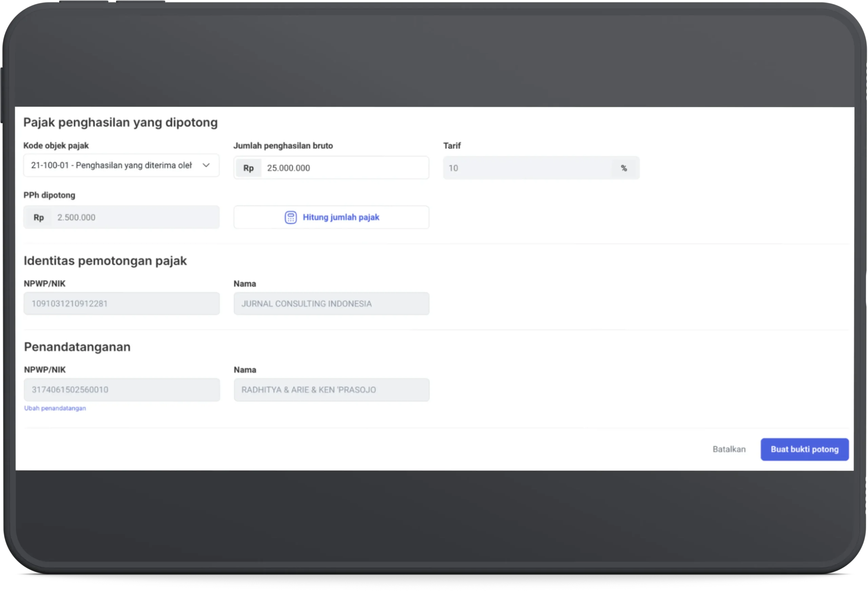
Task: Click the Penandatanganan section heading
Action: 77,347
